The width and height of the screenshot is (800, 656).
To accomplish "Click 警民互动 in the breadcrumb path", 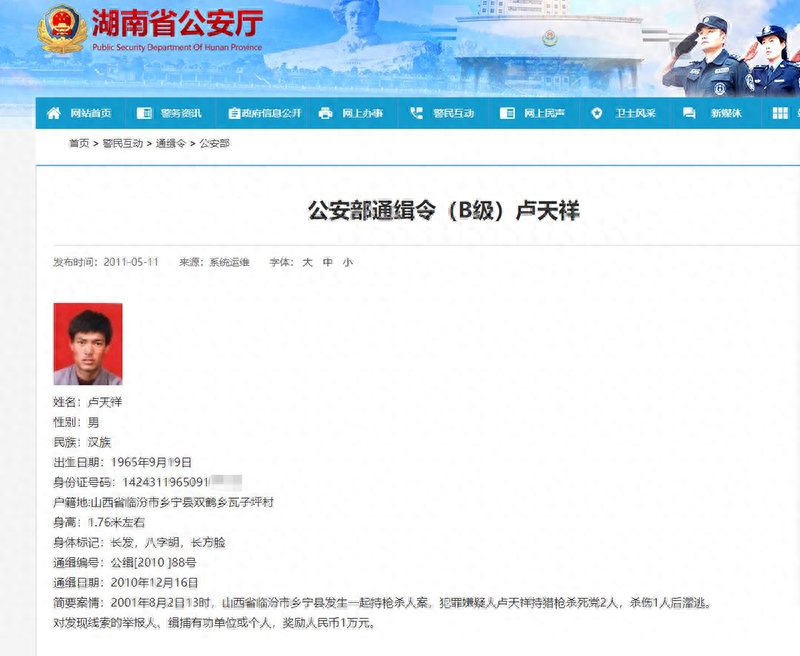I will click(124, 144).
